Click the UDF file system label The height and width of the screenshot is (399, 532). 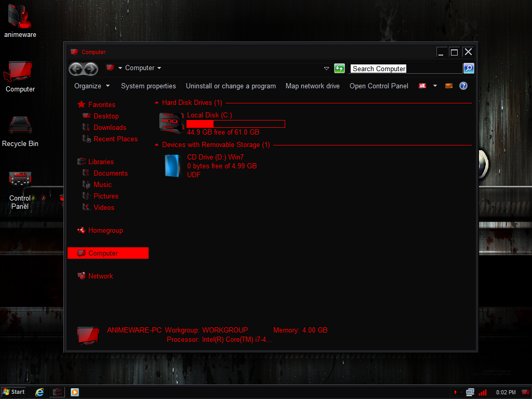(x=194, y=175)
